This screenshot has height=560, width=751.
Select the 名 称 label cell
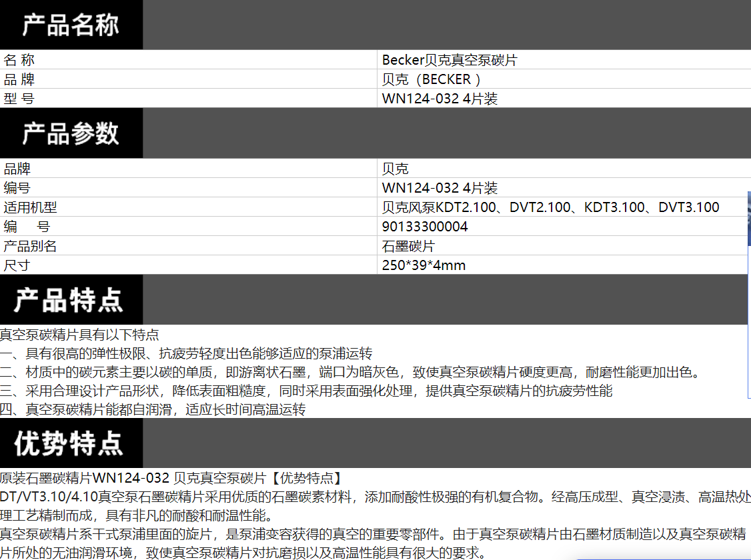(19, 60)
